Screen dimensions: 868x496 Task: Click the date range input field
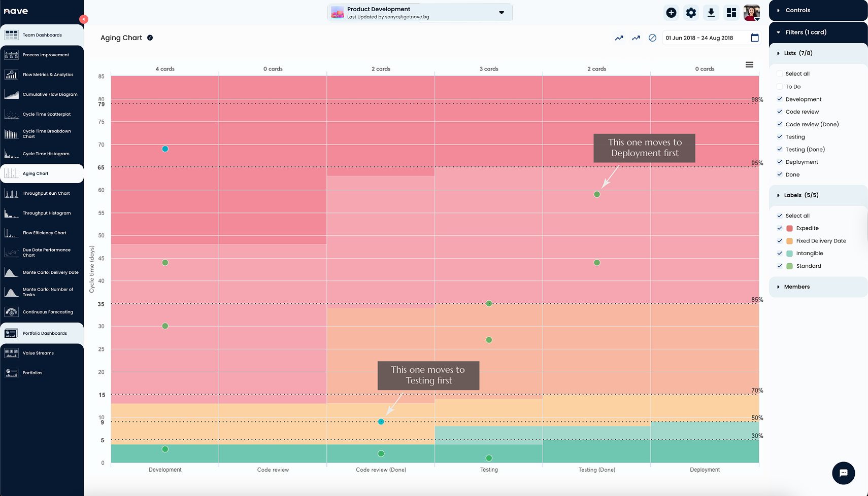pyautogui.click(x=703, y=38)
